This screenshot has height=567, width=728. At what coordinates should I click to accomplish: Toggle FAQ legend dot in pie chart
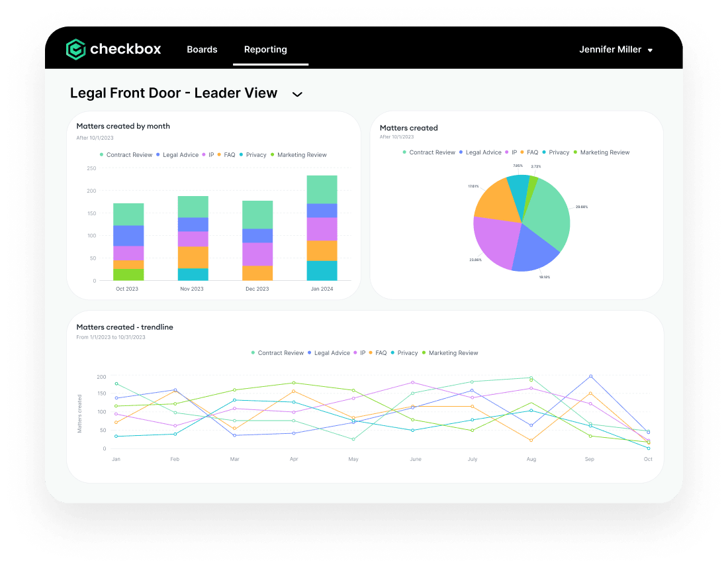click(523, 152)
